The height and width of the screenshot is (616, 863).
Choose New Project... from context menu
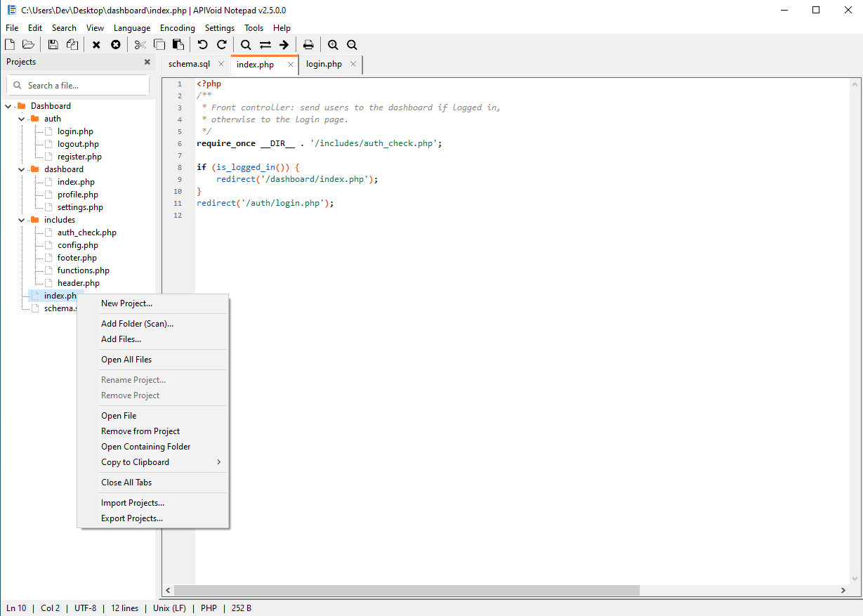(x=153, y=303)
